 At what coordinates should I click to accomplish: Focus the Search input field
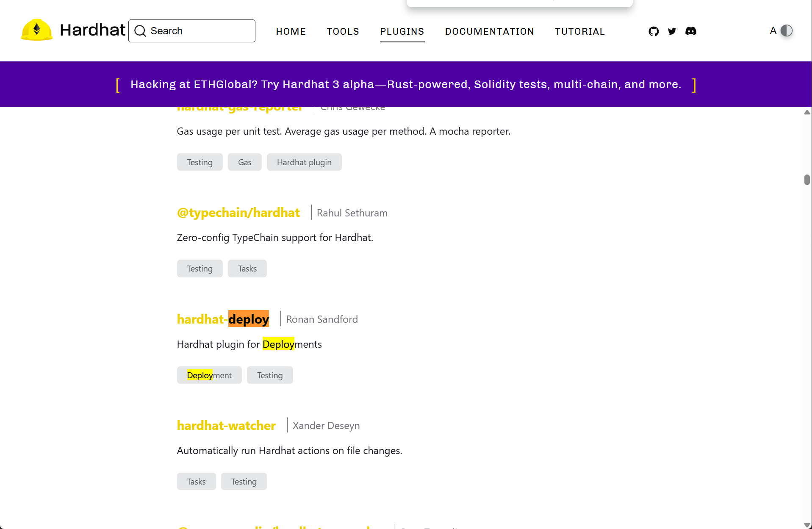pyautogui.click(x=192, y=31)
